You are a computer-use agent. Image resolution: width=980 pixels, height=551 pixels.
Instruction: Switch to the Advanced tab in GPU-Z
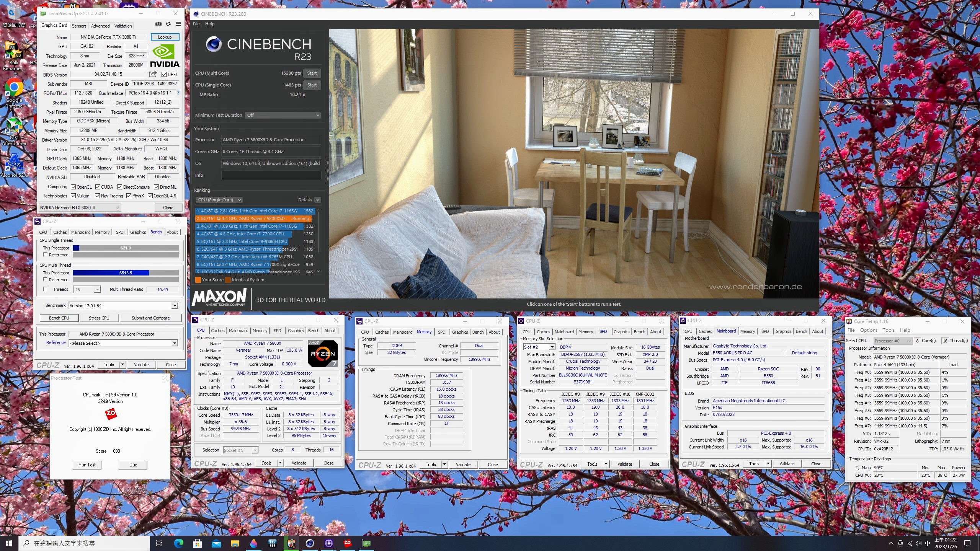(100, 26)
